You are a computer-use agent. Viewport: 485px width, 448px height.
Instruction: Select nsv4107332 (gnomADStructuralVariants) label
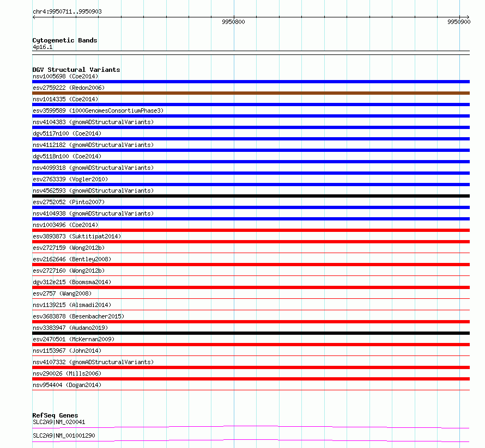point(93,362)
